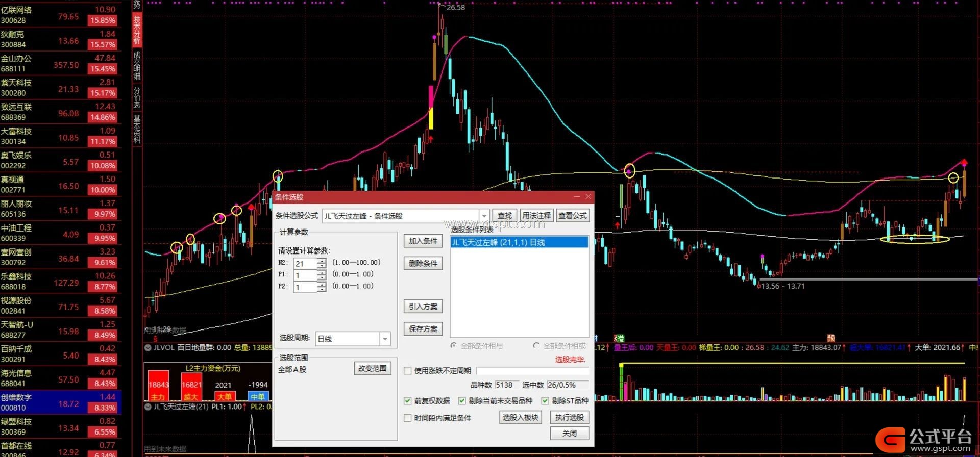The image size is (980, 457).
Task: Click the JLVOL indicator settings circle icon
Action: pyautogui.click(x=148, y=348)
